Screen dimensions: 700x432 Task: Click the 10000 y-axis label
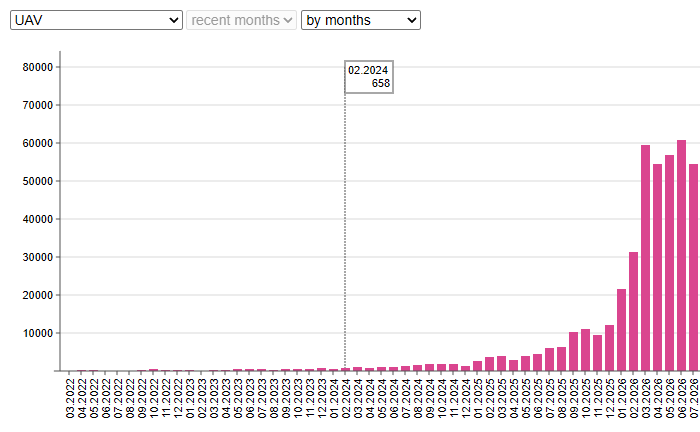tap(38, 333)
